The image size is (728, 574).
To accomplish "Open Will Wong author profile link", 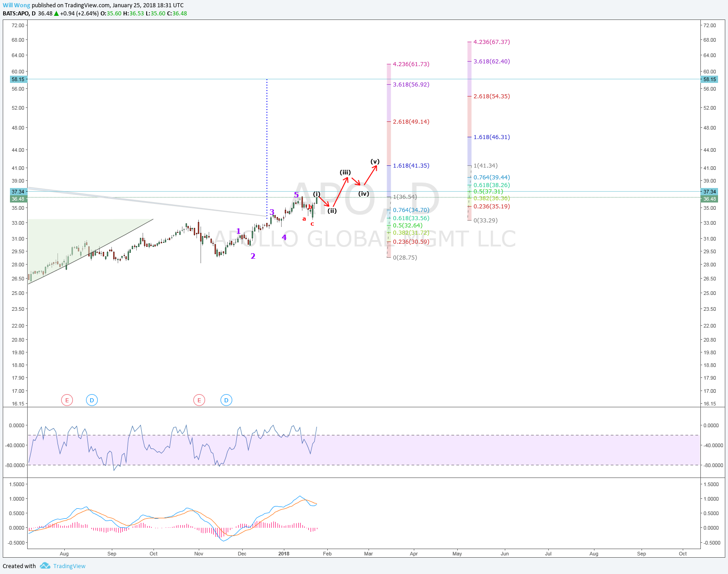I will pos(16,5).
